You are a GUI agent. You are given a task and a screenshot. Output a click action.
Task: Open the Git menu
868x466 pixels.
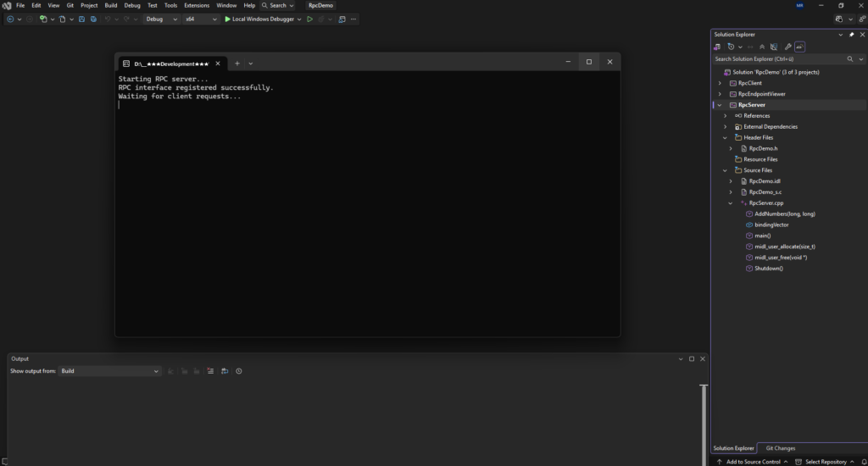[x=70, y=6]
